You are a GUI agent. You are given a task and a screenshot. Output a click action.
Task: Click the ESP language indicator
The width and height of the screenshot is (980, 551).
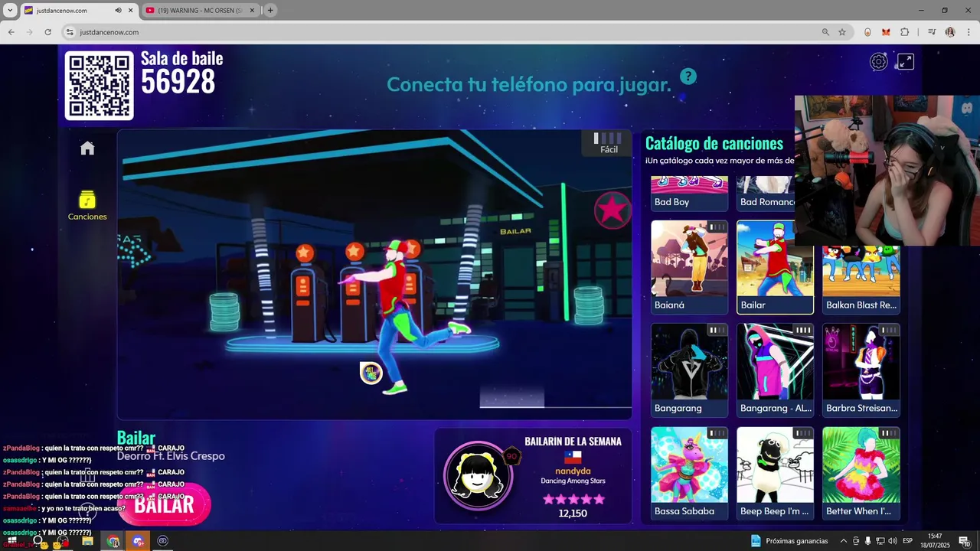pyautogui.click(x=908, y=541)
